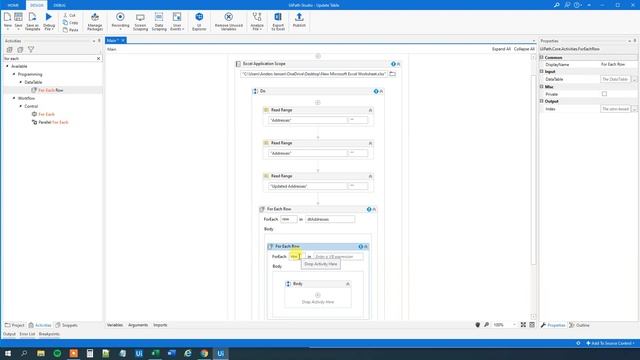Open the Arguments panel tab

click(x=138, y=325)
